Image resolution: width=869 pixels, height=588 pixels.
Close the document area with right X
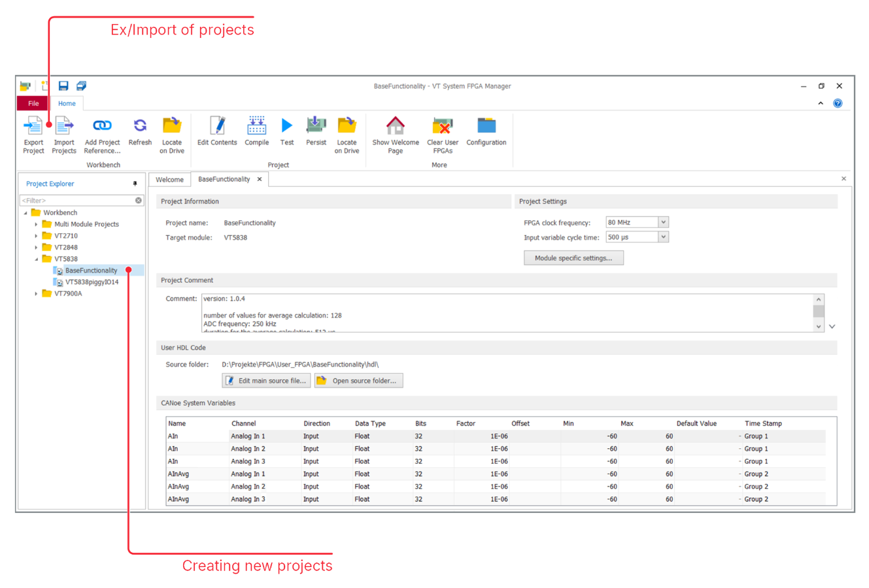point(843,178)
